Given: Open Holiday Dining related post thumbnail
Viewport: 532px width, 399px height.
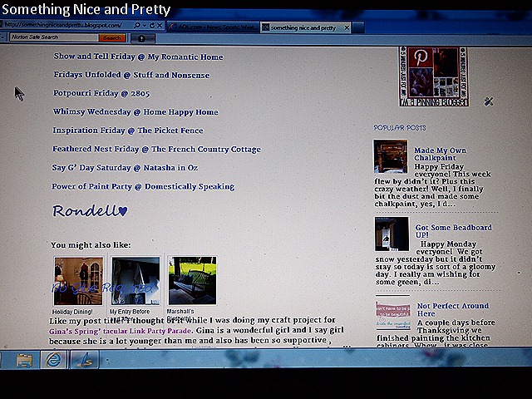Looking at the screenshot, I should pyautogui.click(x=78, y=281).
